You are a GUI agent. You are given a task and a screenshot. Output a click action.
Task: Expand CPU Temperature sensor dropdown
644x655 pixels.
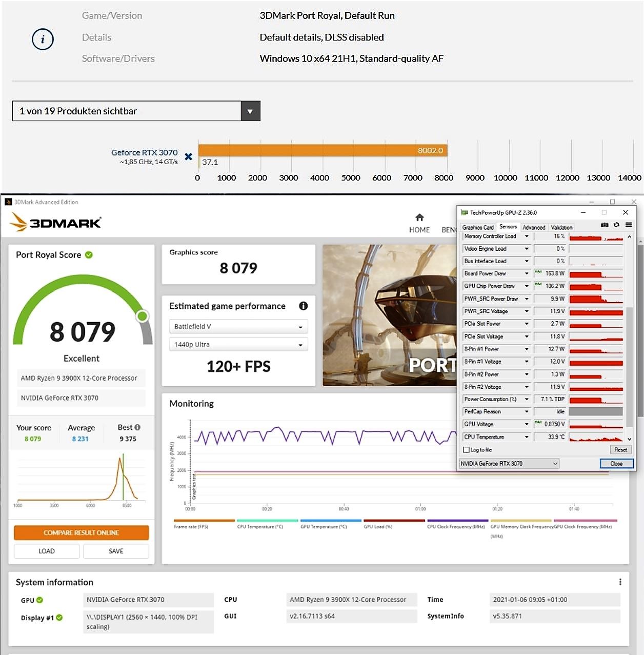pos(527,437)
